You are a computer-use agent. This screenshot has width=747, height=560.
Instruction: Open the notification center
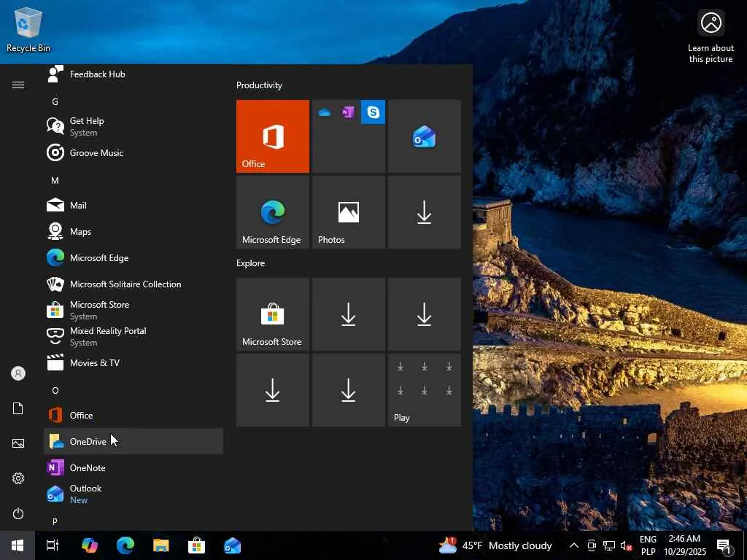point(723,545)
